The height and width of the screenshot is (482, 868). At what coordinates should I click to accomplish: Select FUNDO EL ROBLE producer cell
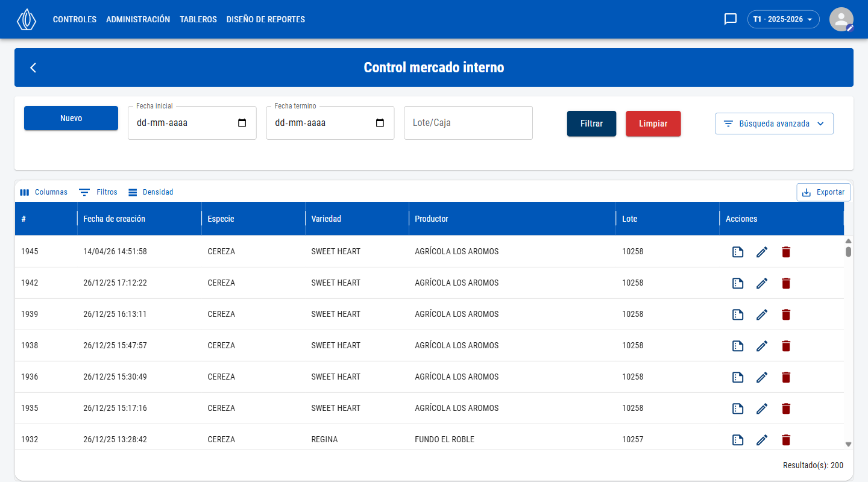[x=512, y=439]
